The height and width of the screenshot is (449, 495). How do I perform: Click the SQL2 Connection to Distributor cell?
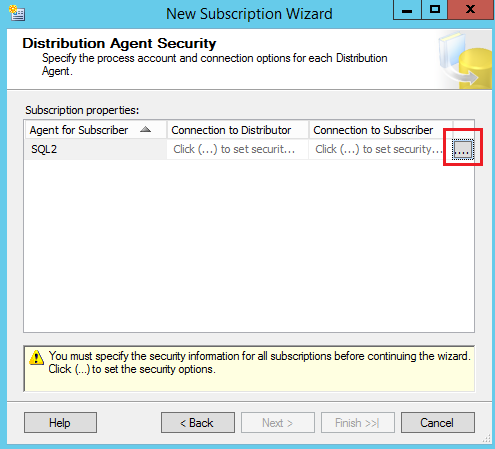pyautogui.click(x=238, y=149)
